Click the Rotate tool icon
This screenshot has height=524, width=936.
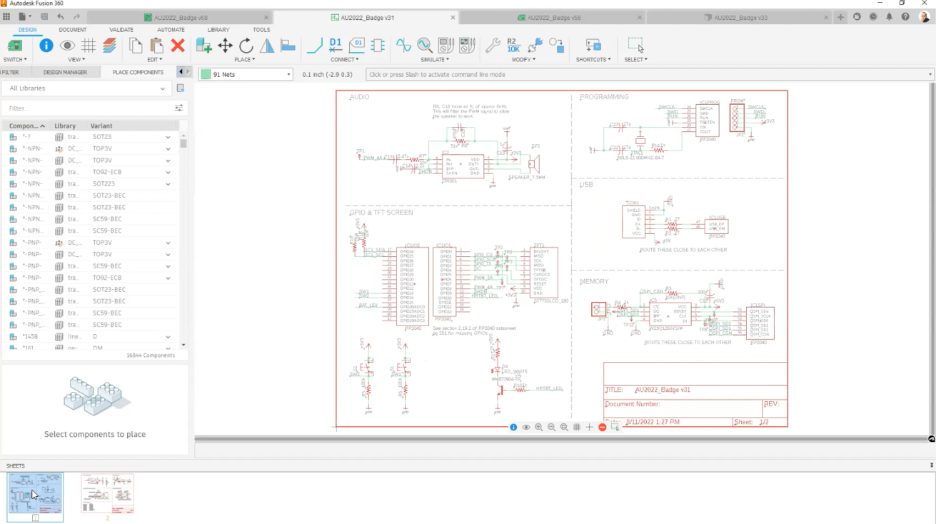pyautogui.click(x=246, y=45)
